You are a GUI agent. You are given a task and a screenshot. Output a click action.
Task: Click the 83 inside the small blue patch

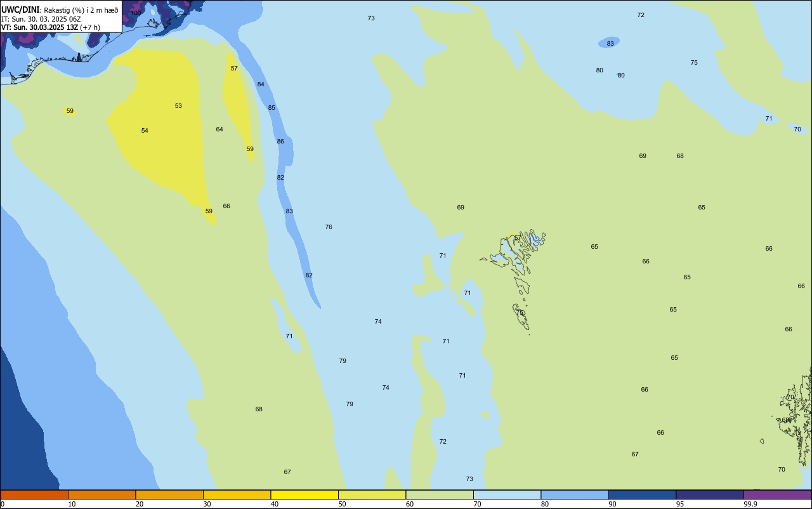coord(610,44)
